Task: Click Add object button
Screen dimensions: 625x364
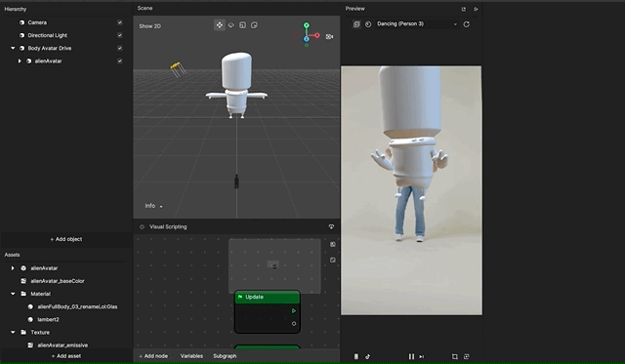Action: point(66,239)
